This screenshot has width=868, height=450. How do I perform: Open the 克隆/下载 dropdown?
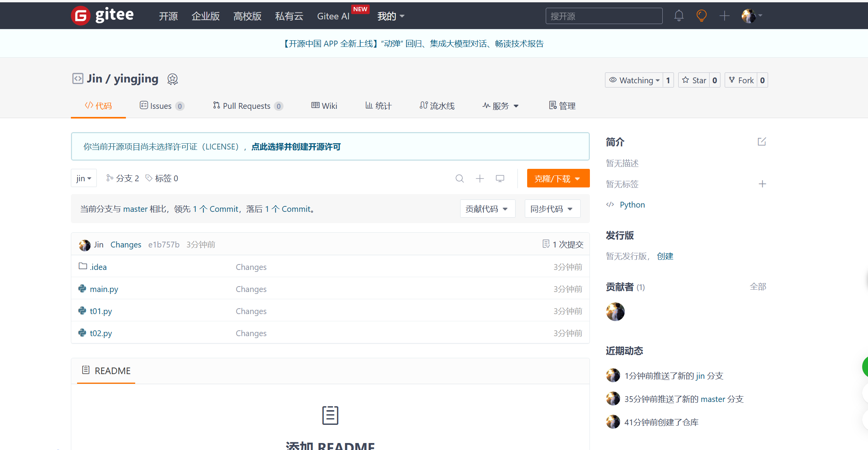558,179
